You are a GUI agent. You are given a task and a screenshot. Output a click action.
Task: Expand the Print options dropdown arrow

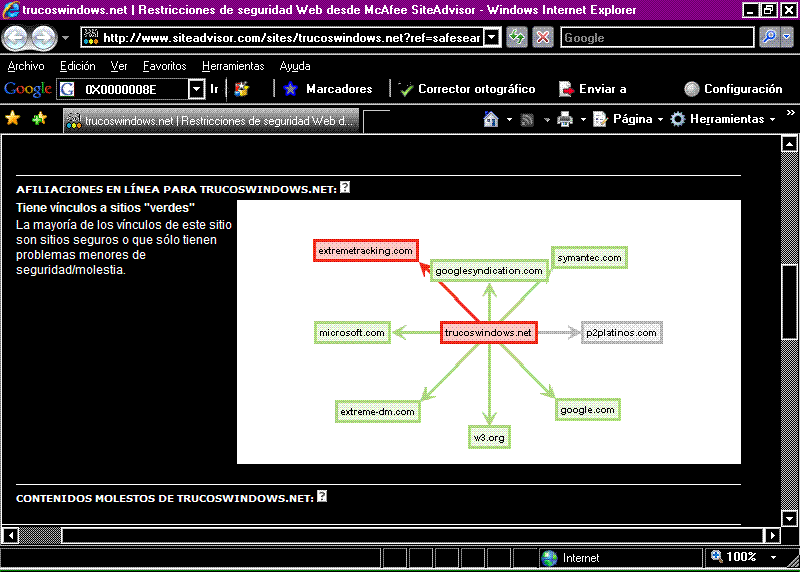[x=583, y=120]
